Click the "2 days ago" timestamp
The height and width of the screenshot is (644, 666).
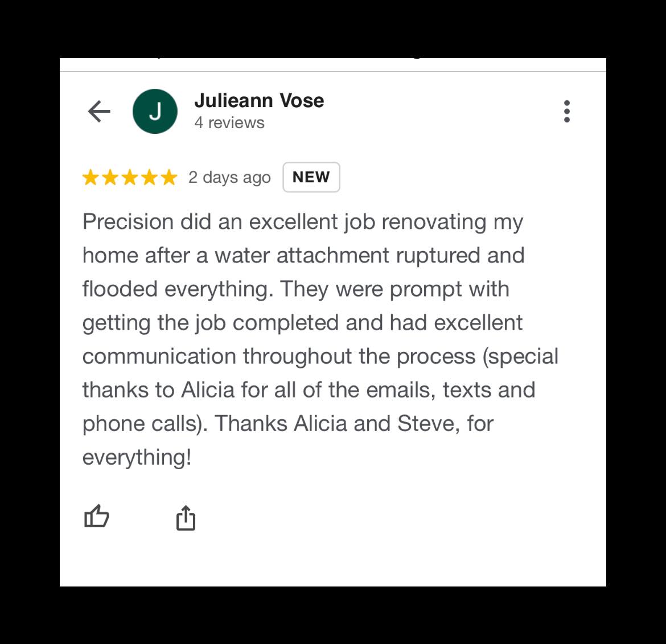(x=229, y=178)
